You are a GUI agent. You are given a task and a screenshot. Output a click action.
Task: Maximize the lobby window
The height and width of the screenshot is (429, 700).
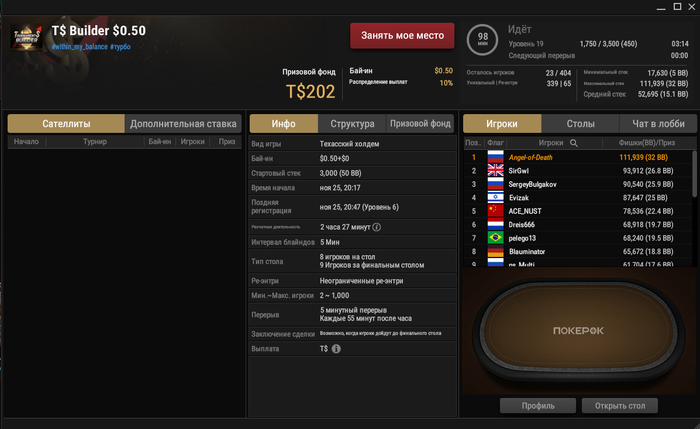point(677,7)
